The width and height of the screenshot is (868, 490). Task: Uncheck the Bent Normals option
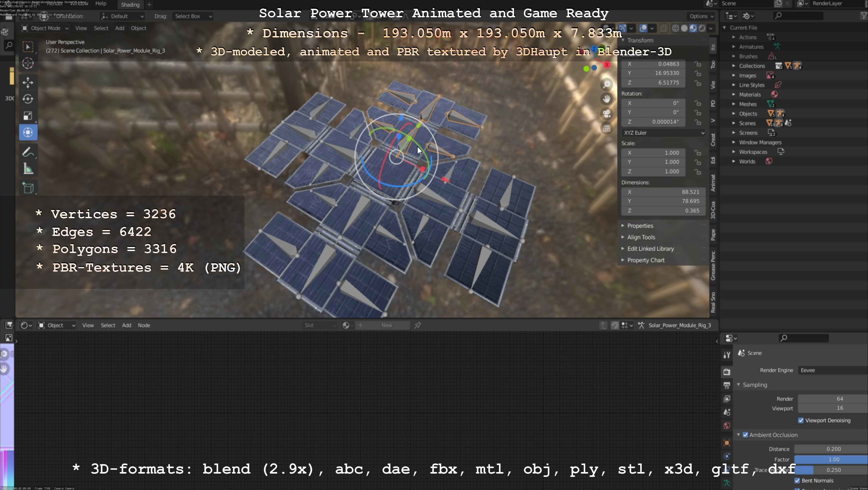click(x=797, y=481)
